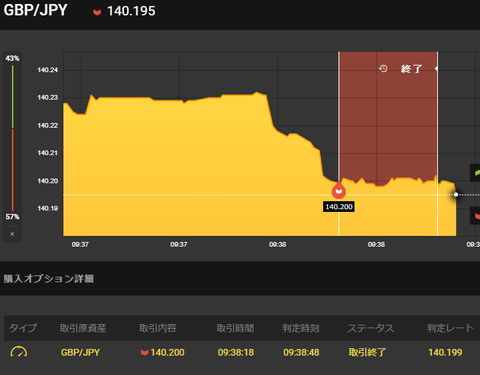This screenshot has height=375, width=480.
Task: Click the red arrow icon beside 140.200 in table
Action: tap(144, 352)
